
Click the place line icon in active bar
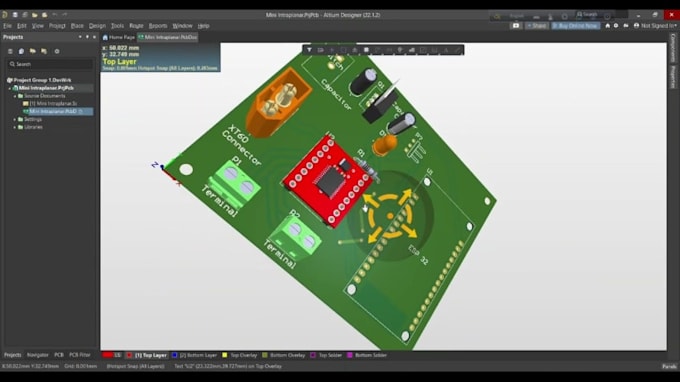tap(457, 50)
